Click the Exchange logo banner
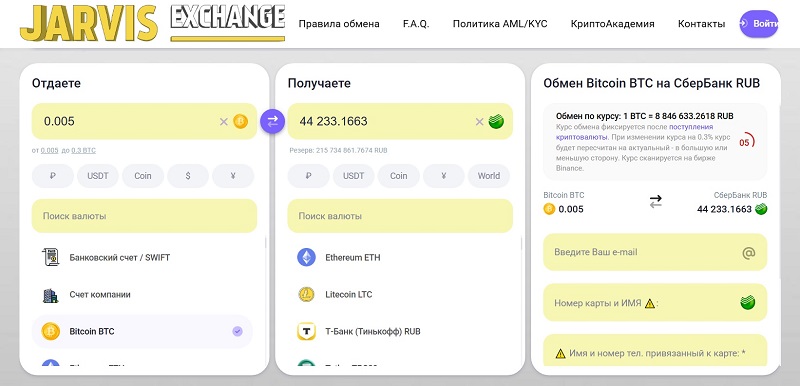The width and height of the screenshot is (800, 386). point(228,23)
